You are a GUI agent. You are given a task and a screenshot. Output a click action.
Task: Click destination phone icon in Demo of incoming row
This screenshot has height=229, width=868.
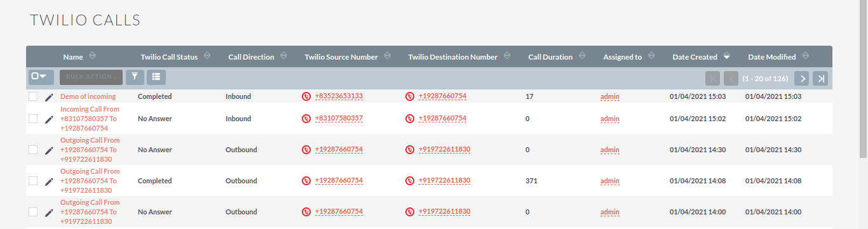coord(410,96)
